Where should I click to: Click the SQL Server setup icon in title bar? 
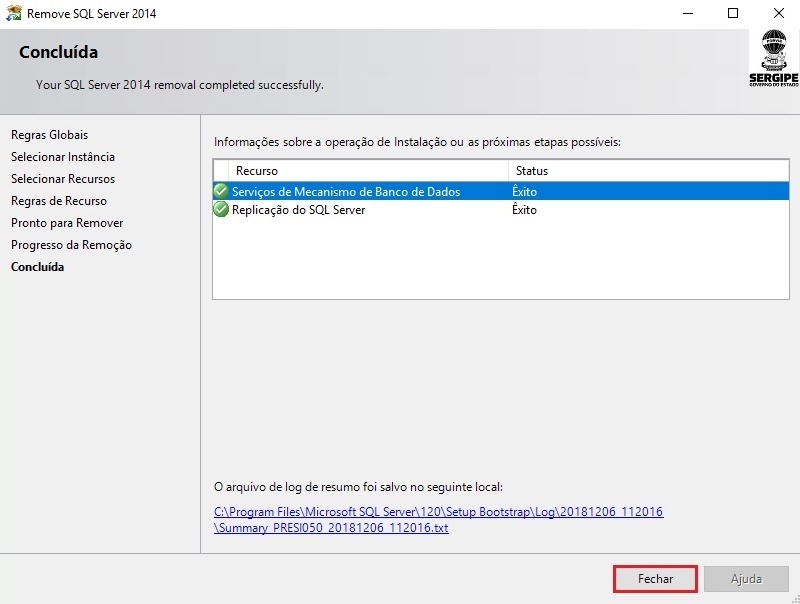pos(14,14)
